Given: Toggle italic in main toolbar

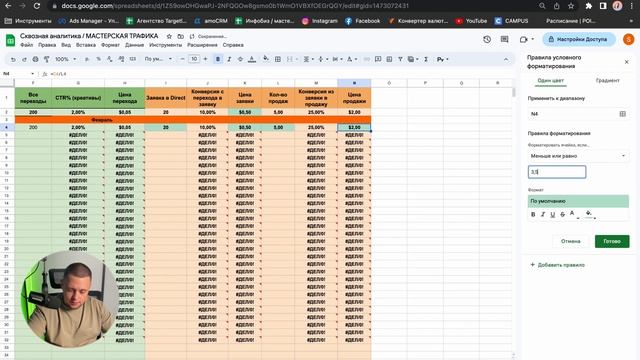Looking at the screenshot, I should click(229, 59).
